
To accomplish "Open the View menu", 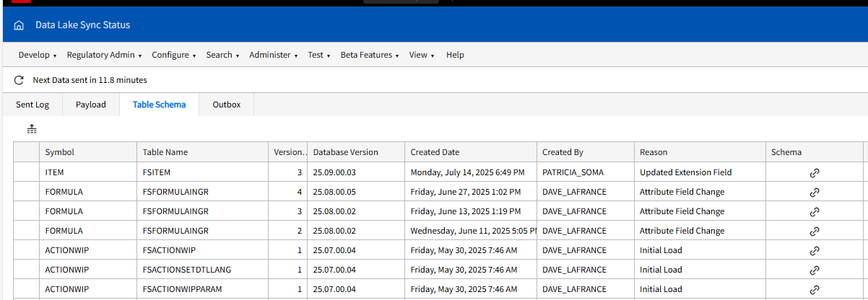I will click(x=422, y=55).
